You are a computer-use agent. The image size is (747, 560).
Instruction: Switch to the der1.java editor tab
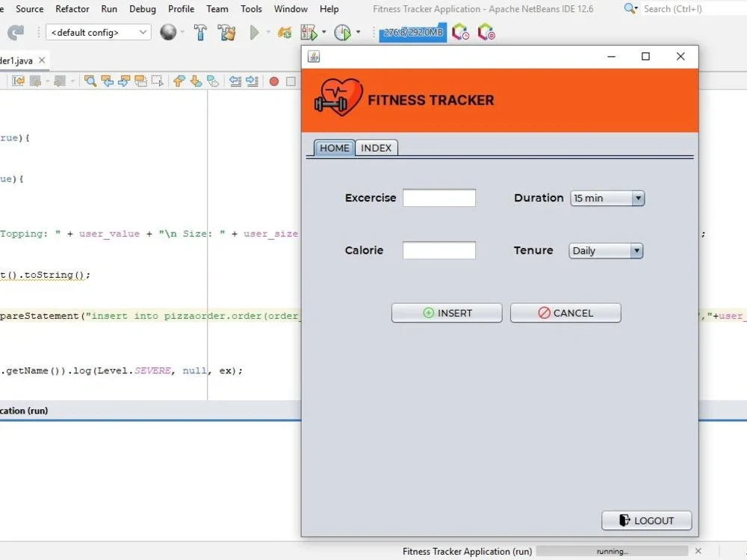16,60
